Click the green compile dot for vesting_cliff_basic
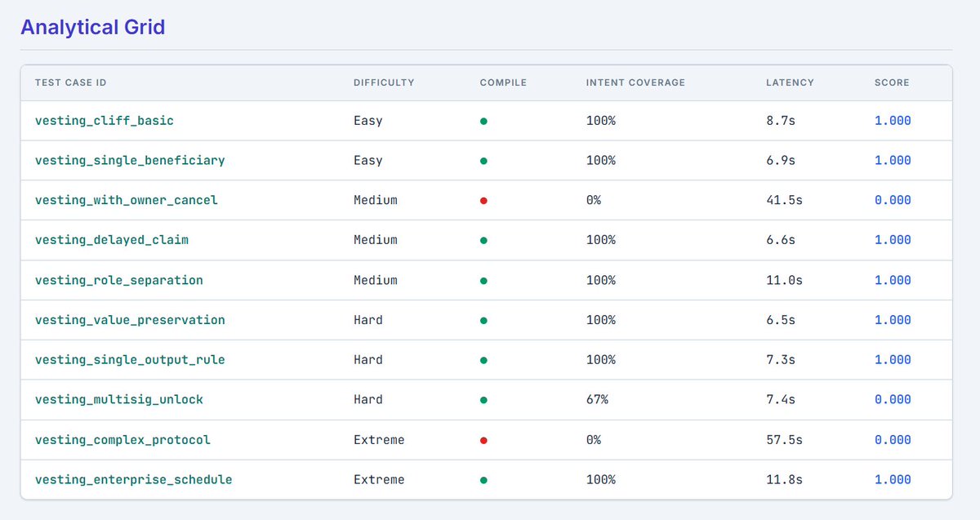Image resolution: width=980 pixels, height=520 pixels. click(483, 121)
